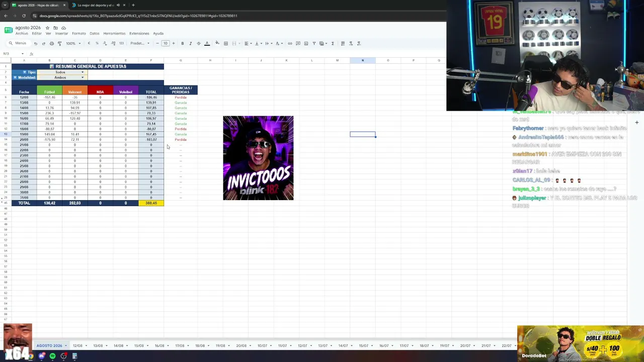The height and width of the screenshot is (362, 644).
Task: Open the vertical align dropdown
Action: coord(258,43)
